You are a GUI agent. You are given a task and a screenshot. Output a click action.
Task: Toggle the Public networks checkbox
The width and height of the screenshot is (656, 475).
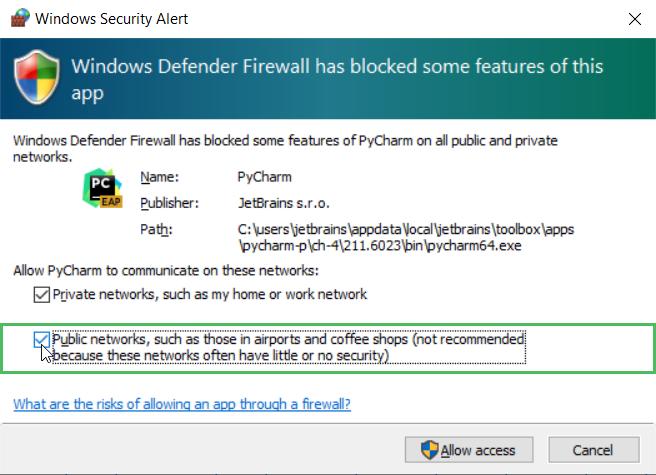pos(41,339)
